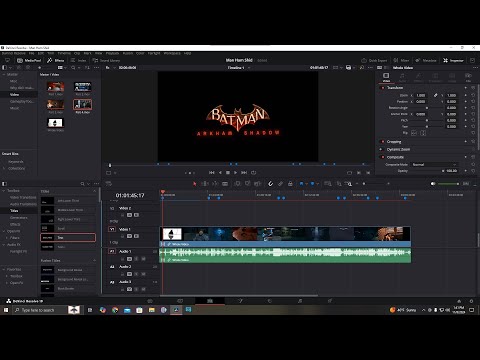Toggle the Zoom X/Y link icon
The image size is (480, 360).
(435, 95)
